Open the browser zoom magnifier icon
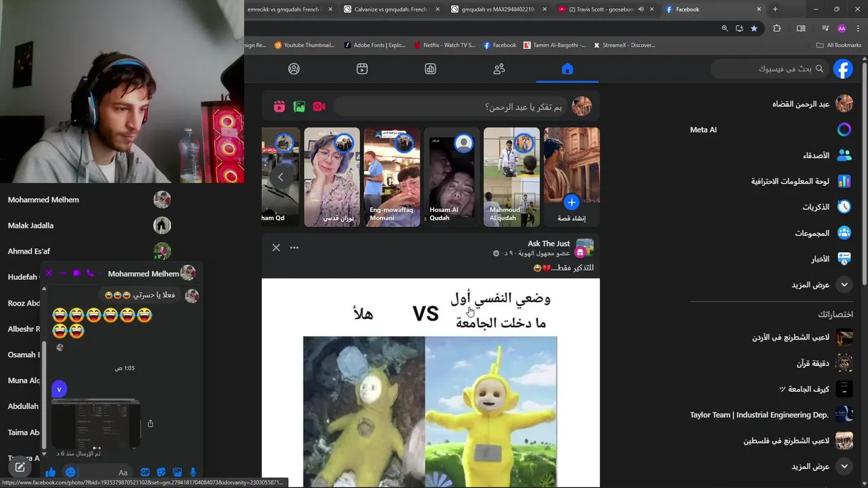The width and height of the screenshot is (868, 488). click(x=724, y=28)
